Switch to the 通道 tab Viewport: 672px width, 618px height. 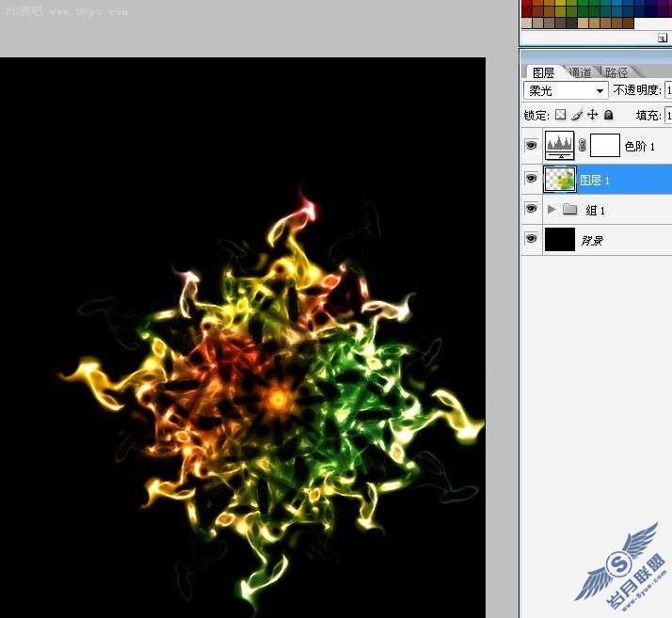[x=581, y=72]
